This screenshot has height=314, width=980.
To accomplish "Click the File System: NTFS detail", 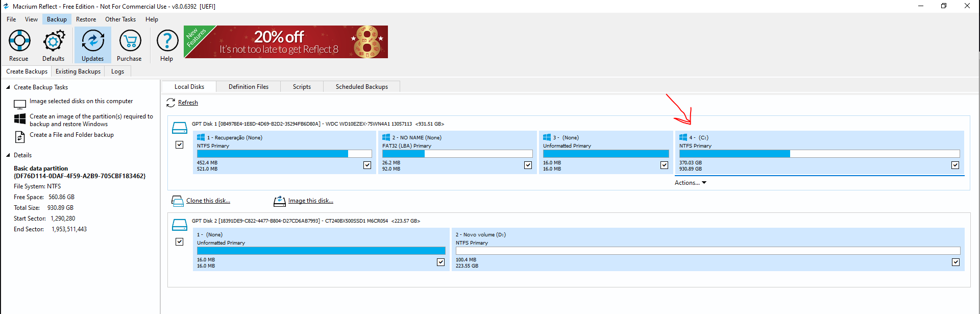I will pos(37,186).
